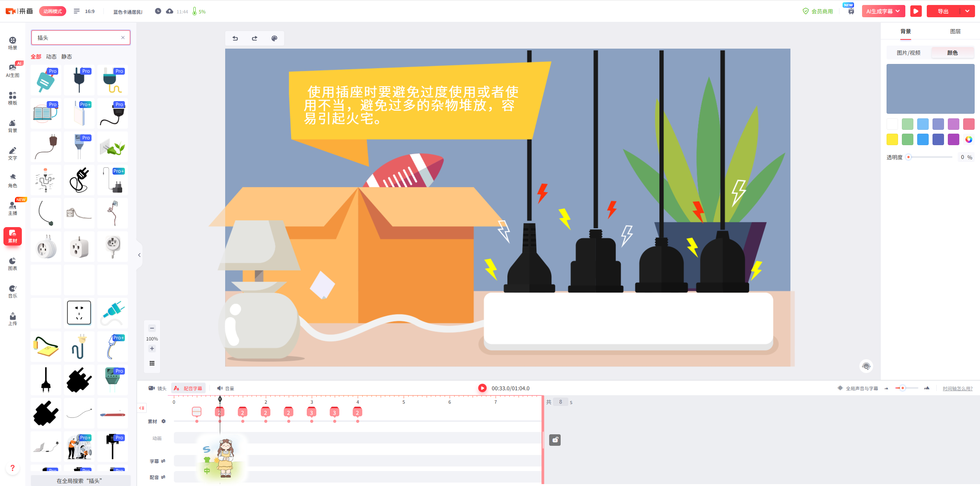Switch to the 图层 layers tab

point(955,31)
